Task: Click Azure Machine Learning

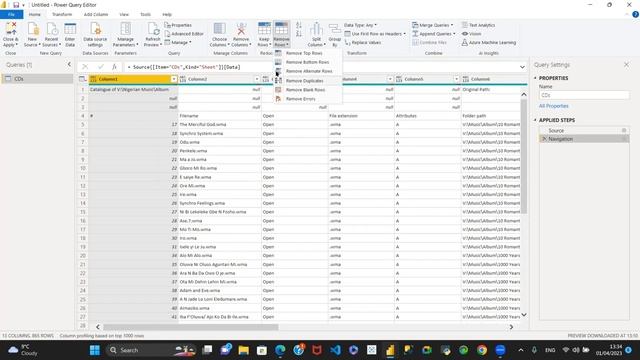Action: pos(489,42)
